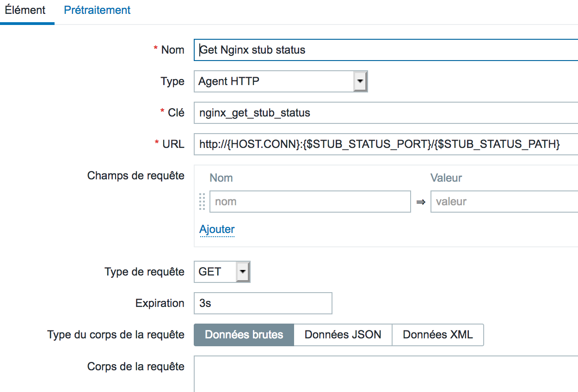Click the Corps de la requête text area
The height and width of the screenshot is (392, 578).
click(x=386, y=374)
